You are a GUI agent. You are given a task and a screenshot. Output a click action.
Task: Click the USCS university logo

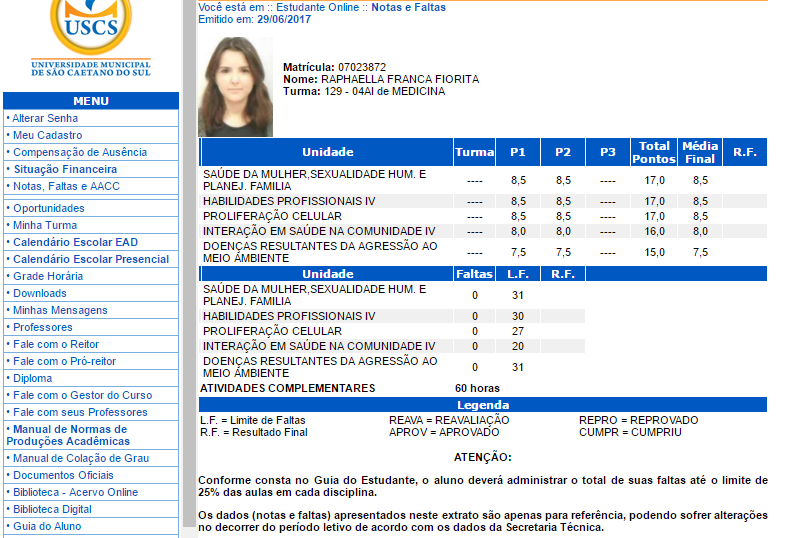pyautogui.click(x=90, y=38)
